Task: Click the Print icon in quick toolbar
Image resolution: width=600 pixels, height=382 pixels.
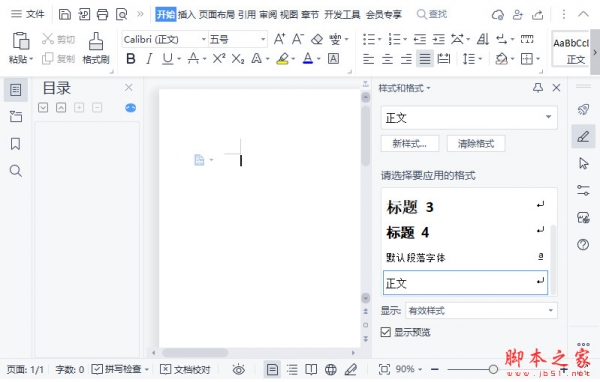Action: coord(102,15)
